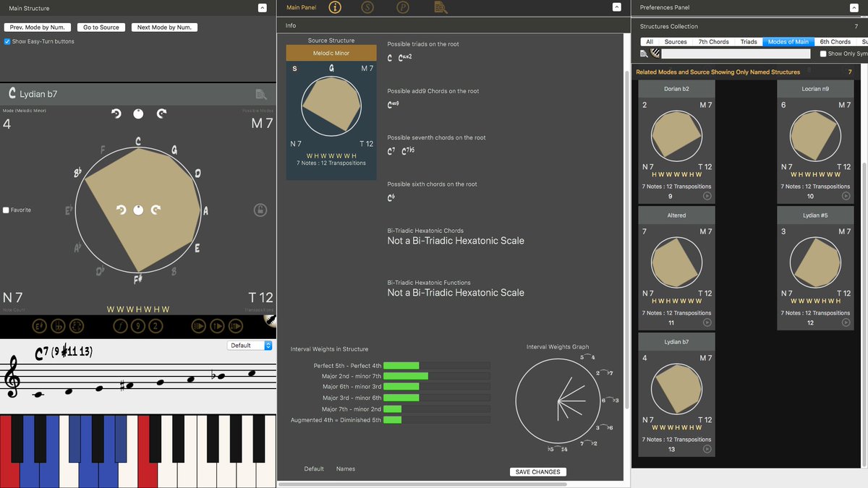The height and width of the screenshot is (488, 868).
Task: Collapse the Preferences Panel
Action: (854, 7)
